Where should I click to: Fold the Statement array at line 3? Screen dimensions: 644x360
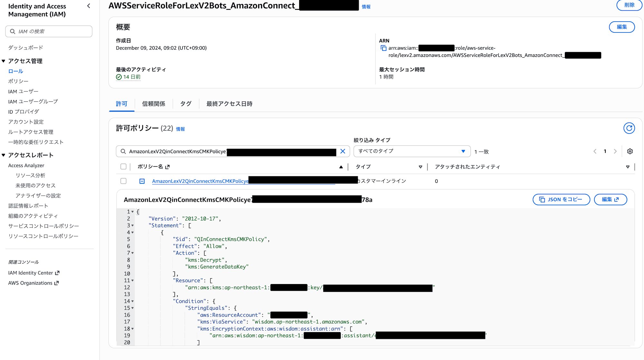tap(132, 226)
